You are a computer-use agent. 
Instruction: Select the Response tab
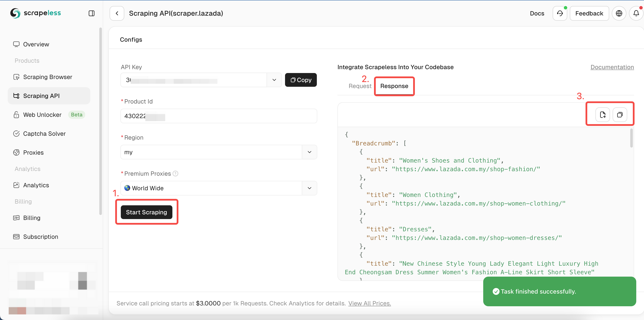click(394, 86)
